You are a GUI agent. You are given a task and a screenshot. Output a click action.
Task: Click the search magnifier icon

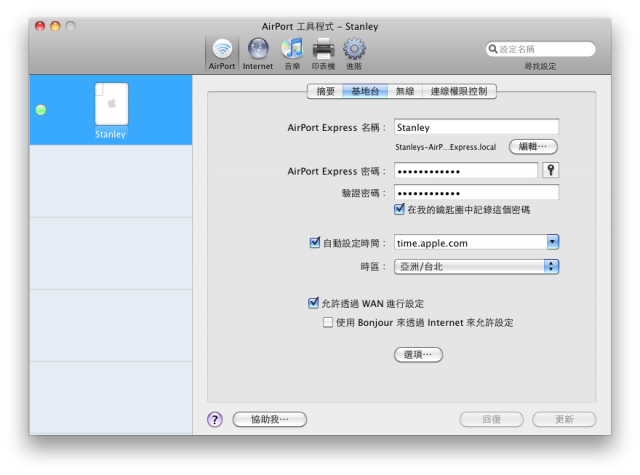point(493,49)
